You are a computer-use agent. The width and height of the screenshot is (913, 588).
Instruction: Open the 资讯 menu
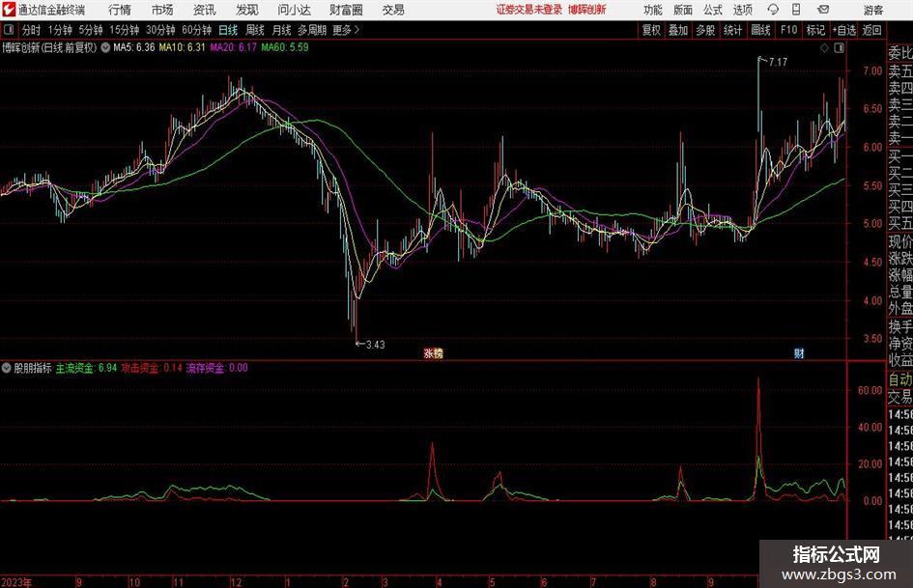click(205, 10)
